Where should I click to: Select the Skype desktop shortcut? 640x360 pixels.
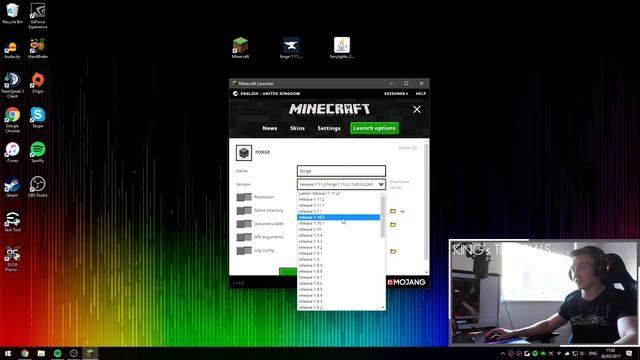click(38, 118)
